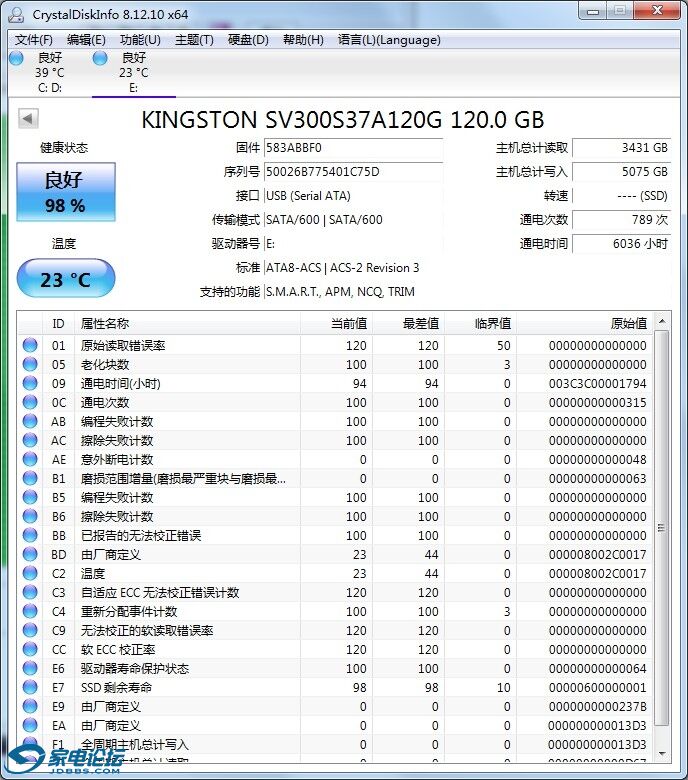
Task: Click the status icon for attribute C3
Action: pos(30,592)
